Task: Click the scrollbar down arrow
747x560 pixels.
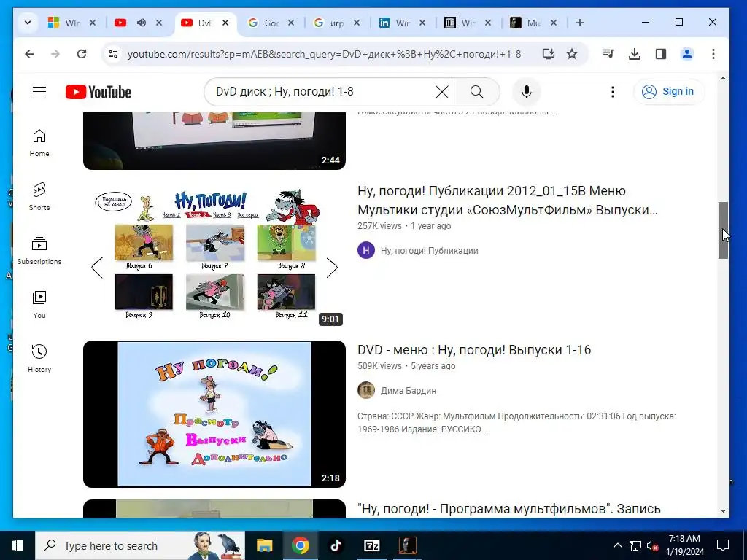Action: point(723,511)
